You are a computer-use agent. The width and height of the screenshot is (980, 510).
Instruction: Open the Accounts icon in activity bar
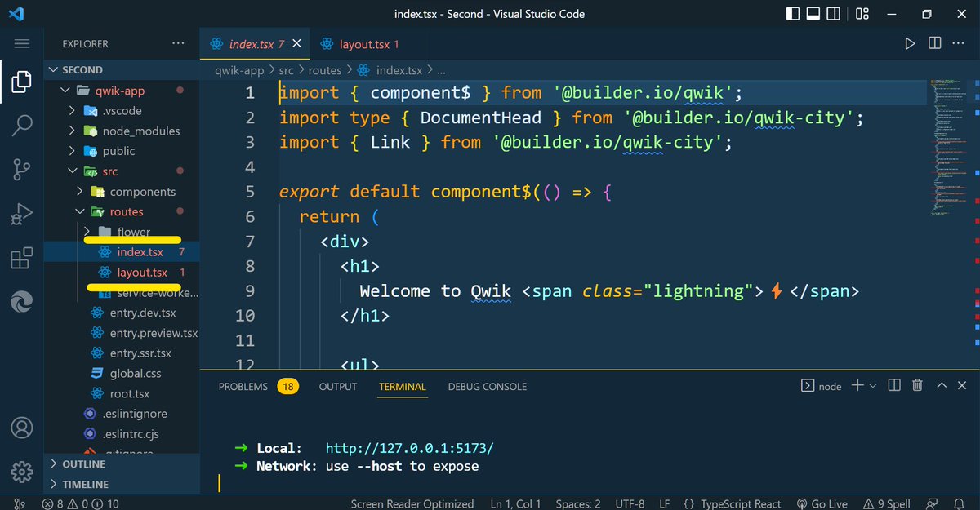(22, 428)
